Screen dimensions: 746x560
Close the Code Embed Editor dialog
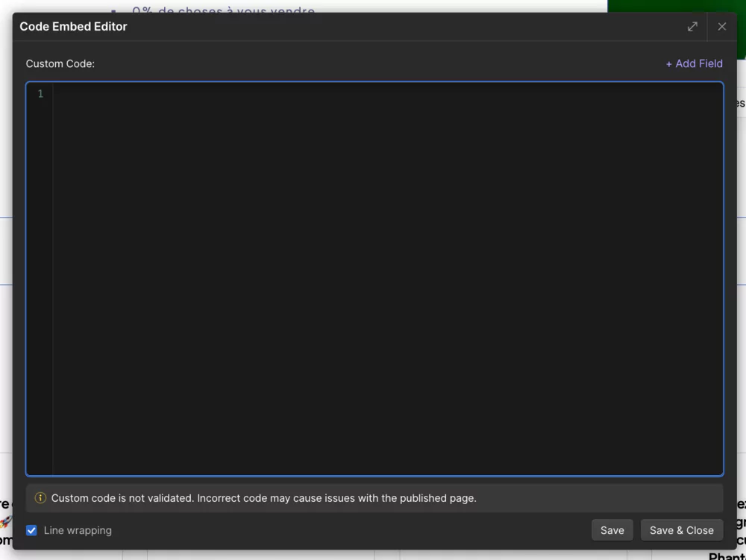point(721,27)
